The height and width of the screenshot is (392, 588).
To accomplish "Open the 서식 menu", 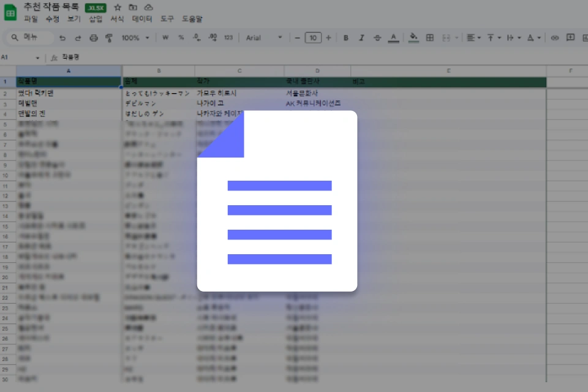I will (117, 19).
